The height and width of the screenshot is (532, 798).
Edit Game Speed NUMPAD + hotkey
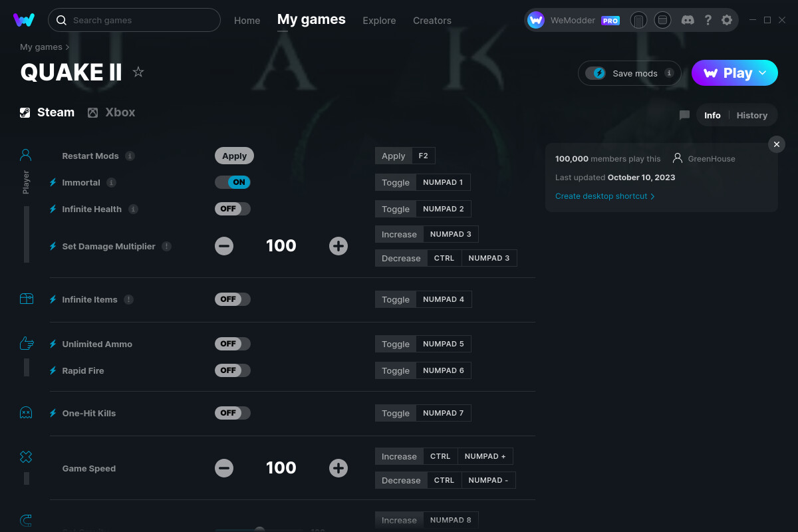pyautogui.click(x=485, y=456)
